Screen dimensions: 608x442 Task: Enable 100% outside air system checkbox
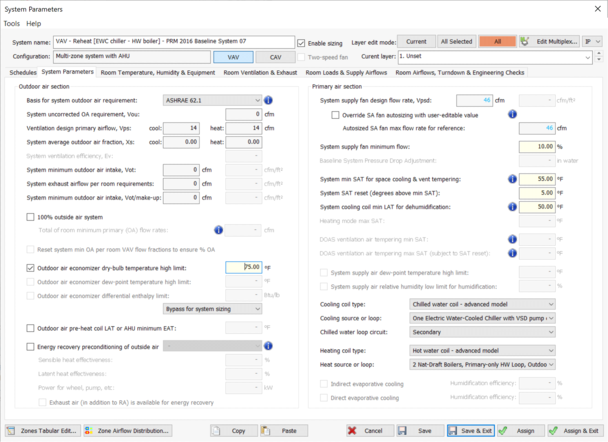coord(30,216)
